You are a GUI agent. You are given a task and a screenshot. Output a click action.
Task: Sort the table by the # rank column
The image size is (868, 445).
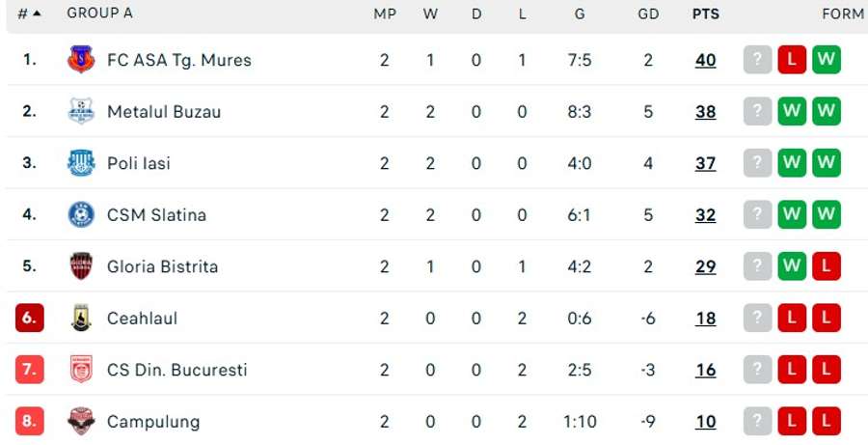[x=29, y=14]
